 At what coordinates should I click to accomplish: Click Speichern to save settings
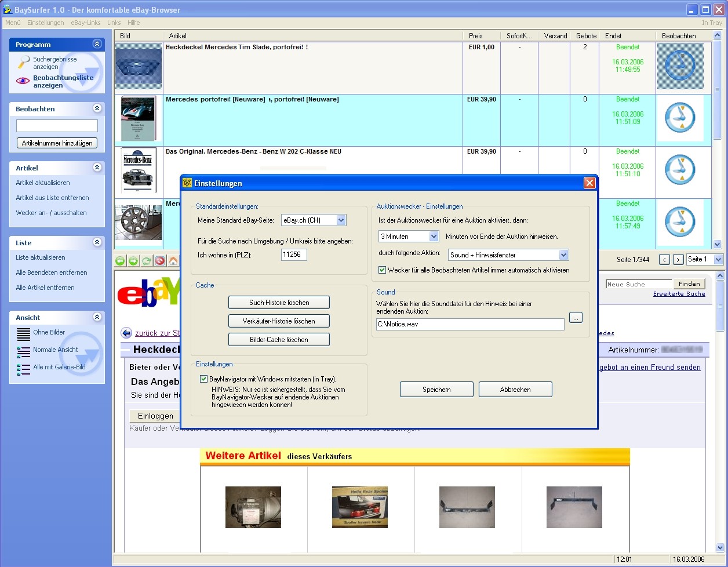pos(436,390)
